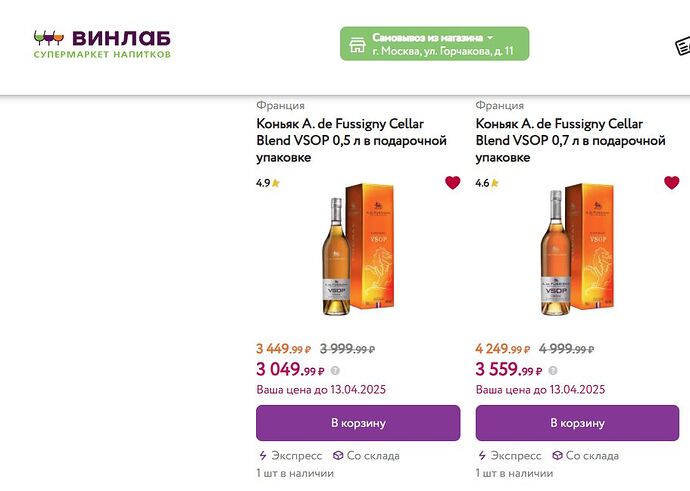Click the price info icon for 0,5 л cognac
The image size is (690, 491).
point(335,371)
